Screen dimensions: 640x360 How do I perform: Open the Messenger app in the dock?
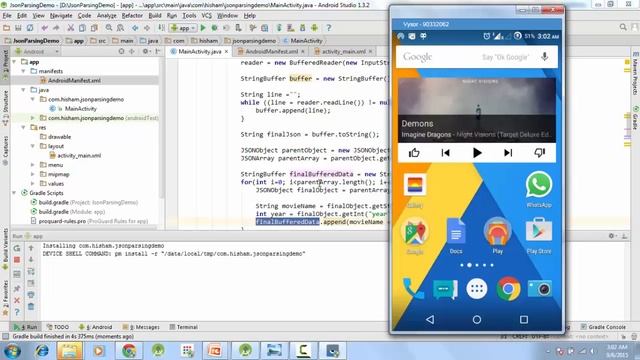click(x=445, y=289)
